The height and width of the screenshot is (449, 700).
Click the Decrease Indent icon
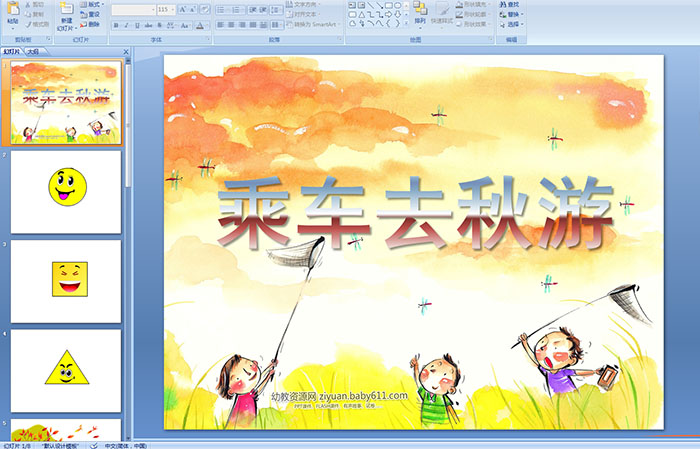coord(253,10)
